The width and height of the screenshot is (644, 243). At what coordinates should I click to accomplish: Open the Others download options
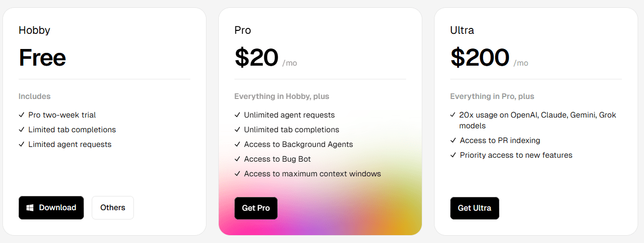[x=113, y=208]
